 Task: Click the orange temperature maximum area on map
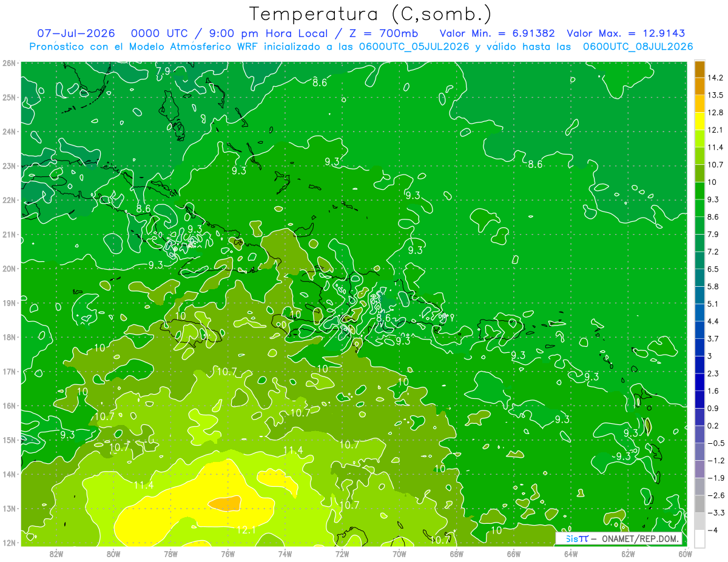coord(226,503)
